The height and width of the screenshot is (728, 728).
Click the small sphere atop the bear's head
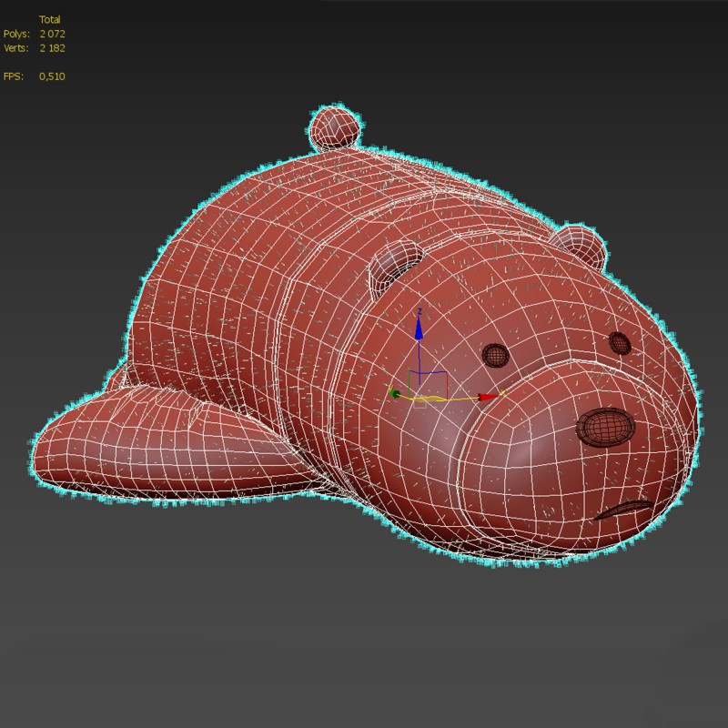pyautogui.click(x=335, y=127)
